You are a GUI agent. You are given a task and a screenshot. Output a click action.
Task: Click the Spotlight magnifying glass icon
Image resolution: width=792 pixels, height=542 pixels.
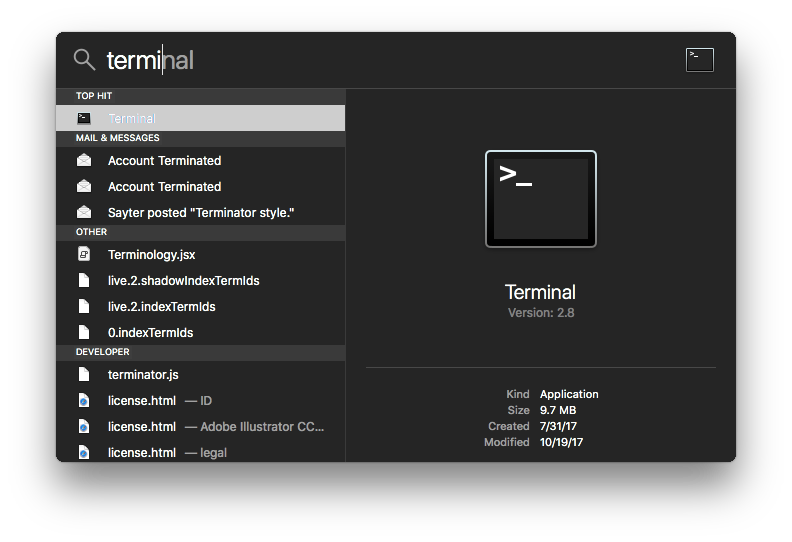pyautogui.click(x=84, y=60)
